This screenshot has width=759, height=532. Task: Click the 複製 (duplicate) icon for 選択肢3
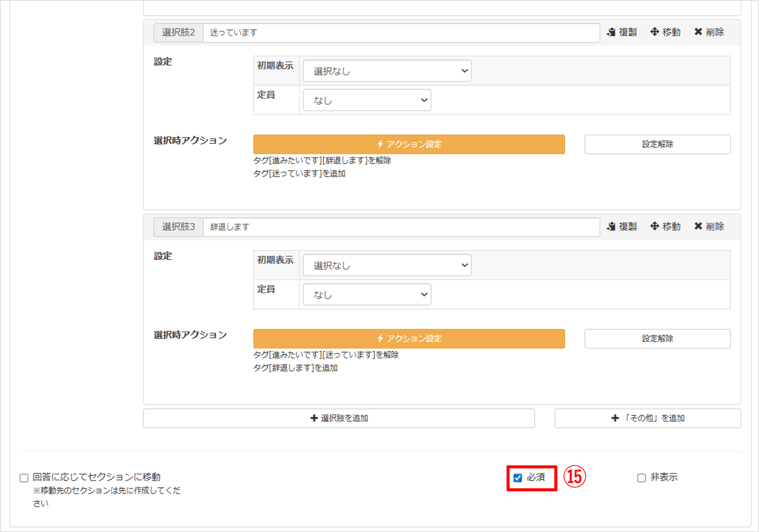(611, 226)
